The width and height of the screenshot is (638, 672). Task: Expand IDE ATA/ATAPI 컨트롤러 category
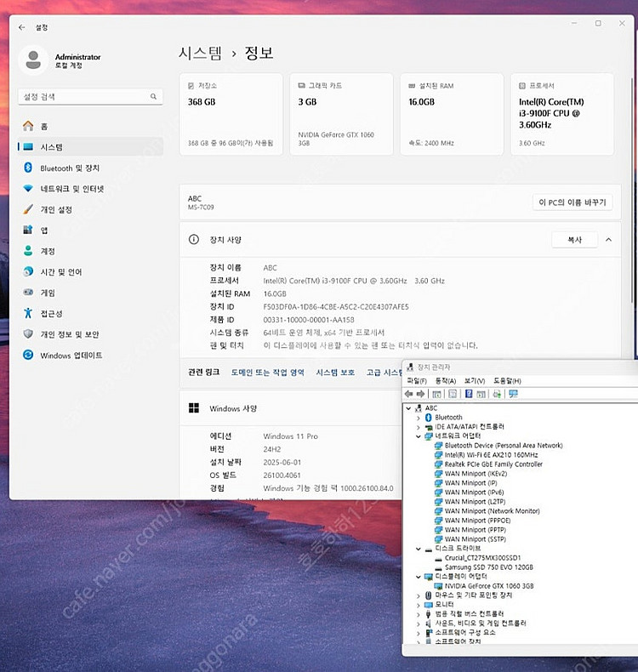point(419,427)
